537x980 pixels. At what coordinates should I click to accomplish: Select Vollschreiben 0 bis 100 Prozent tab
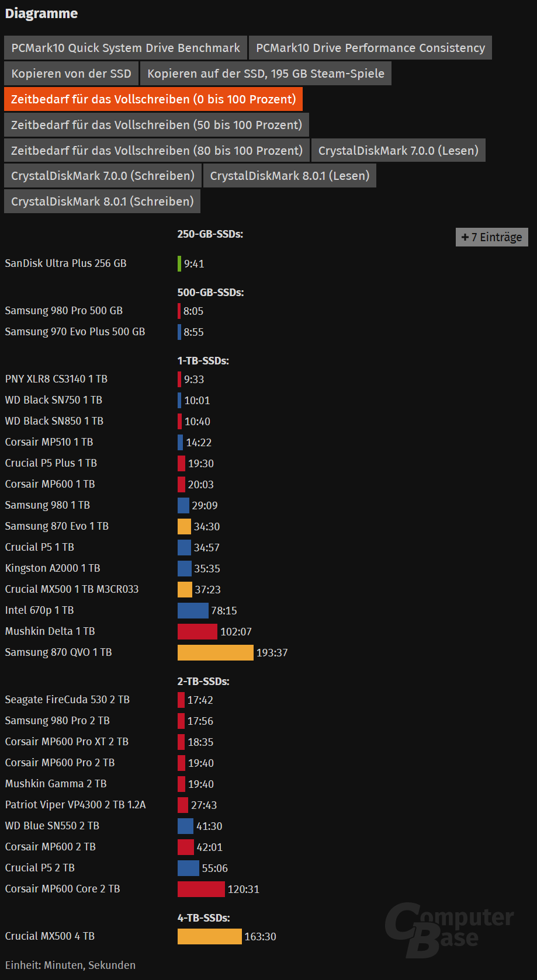pyautogui.click(x=153, y=99)
